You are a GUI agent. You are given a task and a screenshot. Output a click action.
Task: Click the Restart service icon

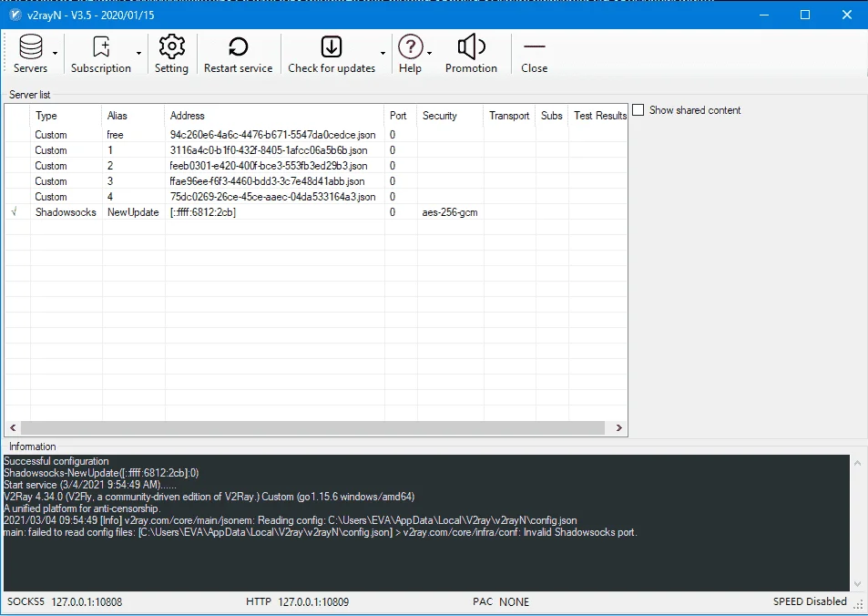238,46
